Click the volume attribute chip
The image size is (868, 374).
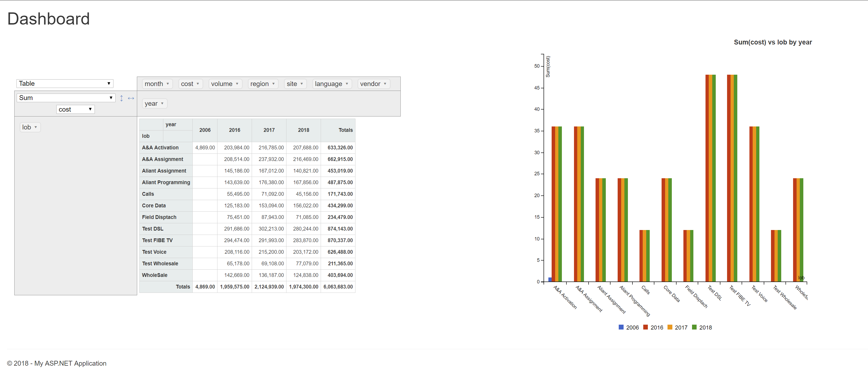click(222, 84)
